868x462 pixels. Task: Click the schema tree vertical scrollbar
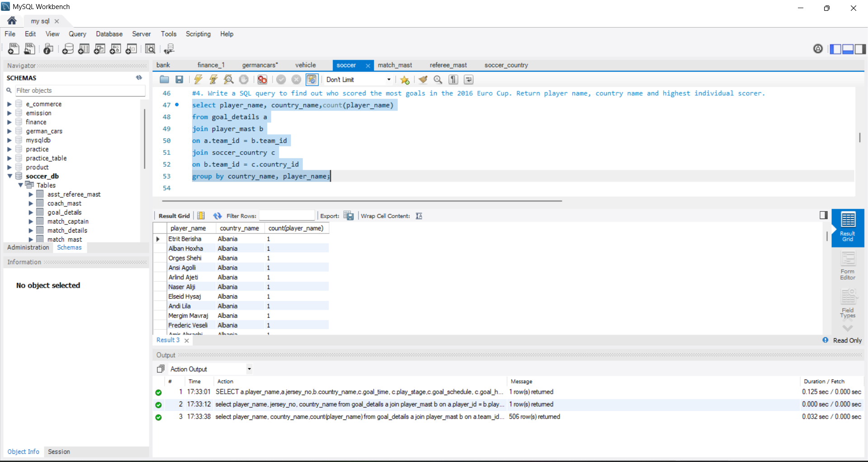(145, 138)
